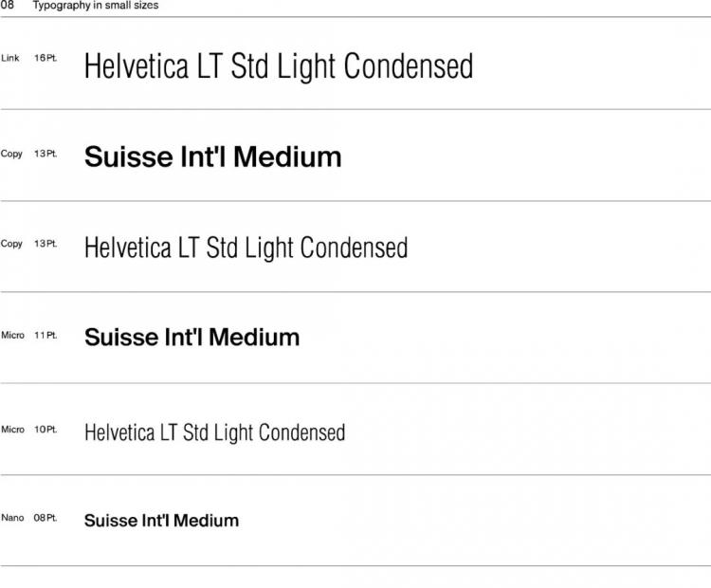Click the '08 Pt.' size label
Screen dimensions: 711x588
point(46,518)
